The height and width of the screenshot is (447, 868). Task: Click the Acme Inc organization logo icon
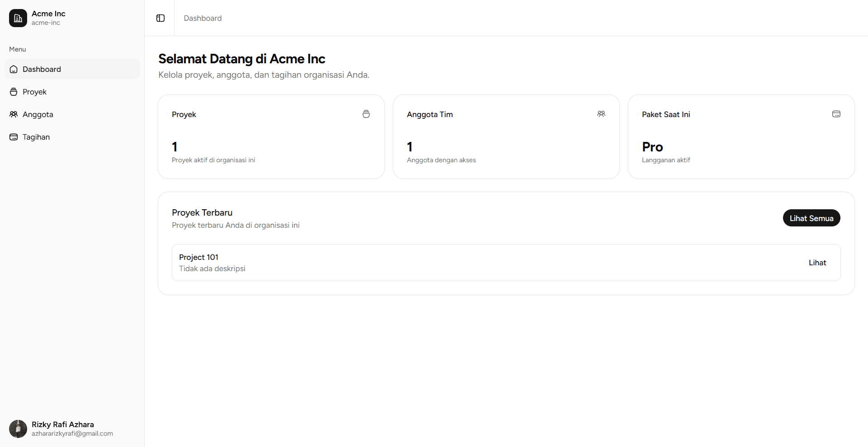pos(18,18)
